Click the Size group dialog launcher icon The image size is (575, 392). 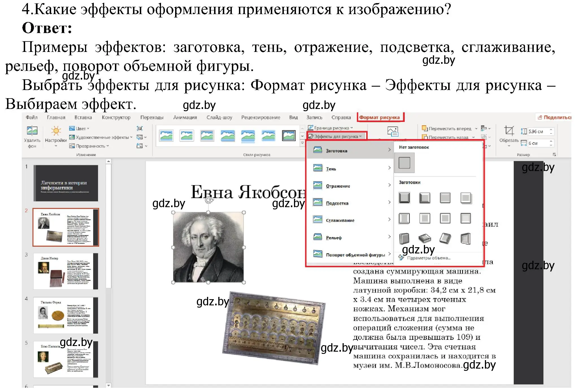click(x=554, y=155)
